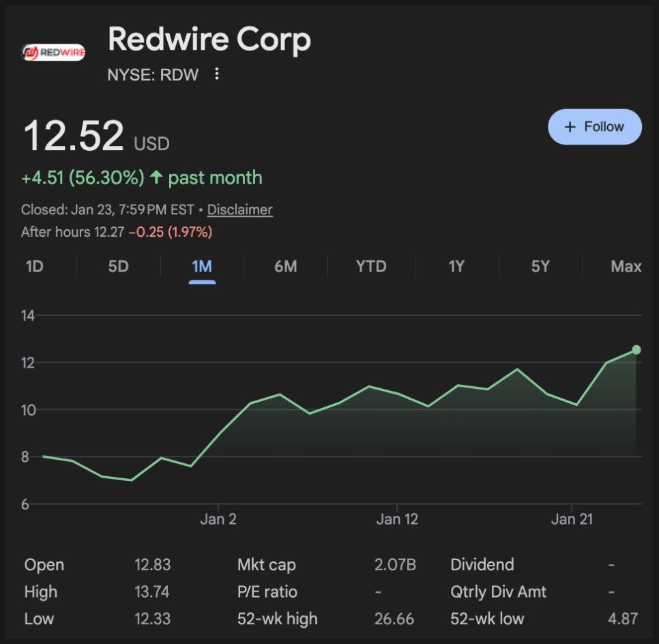Viewport: 659px width, 644px height.
Task: Select the 5D chart range
Action: pyautogui.click(x=118, y=267)
